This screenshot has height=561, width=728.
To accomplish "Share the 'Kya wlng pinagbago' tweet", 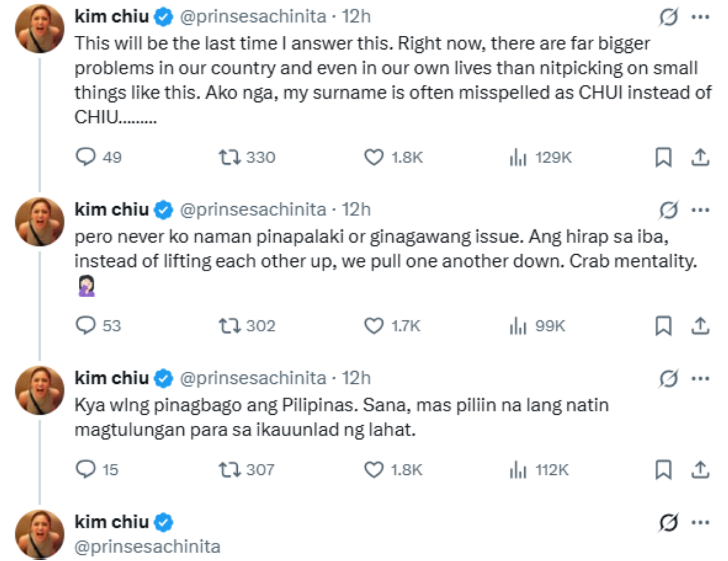I will 700,469.
